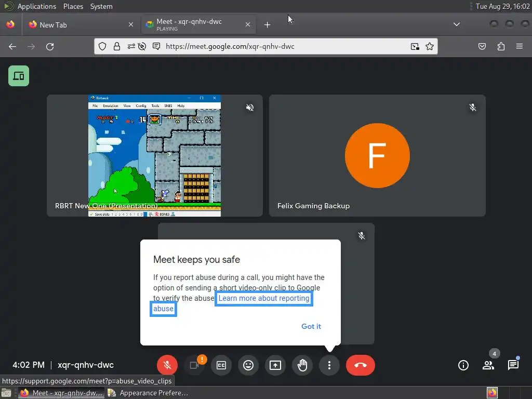Screen dimensions: 532x399
Task: Click the muted mic icon on the bottom tile
Action: [362, 236]
